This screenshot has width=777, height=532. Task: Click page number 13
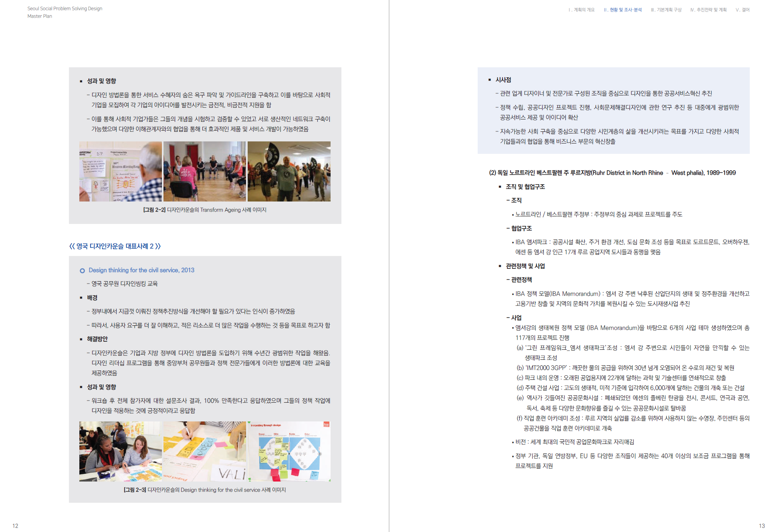click(x=761, y=526)
